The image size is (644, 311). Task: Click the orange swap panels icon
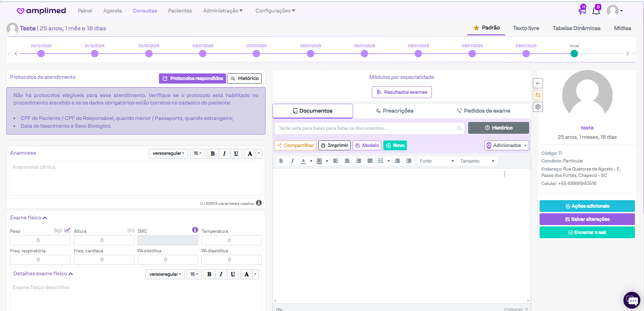click(538, 95)
